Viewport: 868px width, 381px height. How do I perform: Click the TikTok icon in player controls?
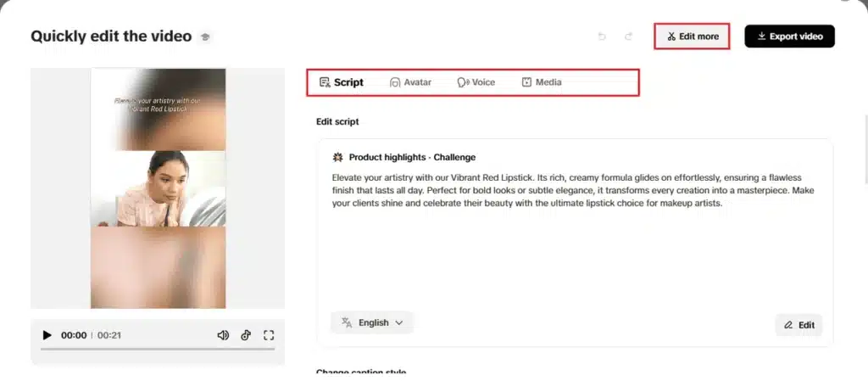(x=246, y=335)
